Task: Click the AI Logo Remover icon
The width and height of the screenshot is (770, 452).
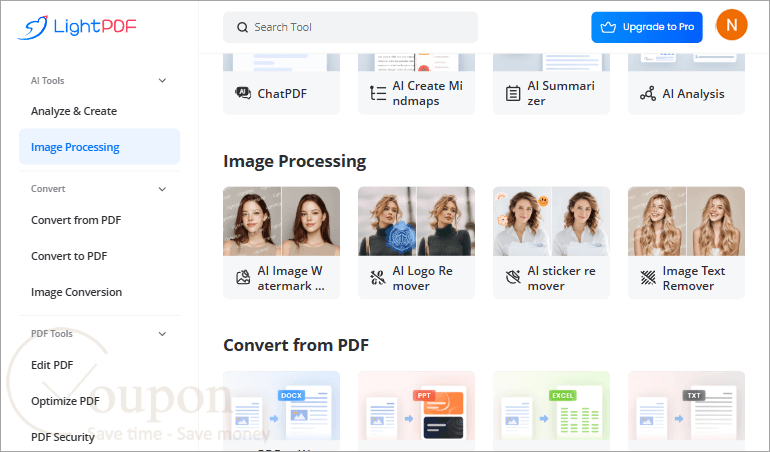Action: [378, 278]
